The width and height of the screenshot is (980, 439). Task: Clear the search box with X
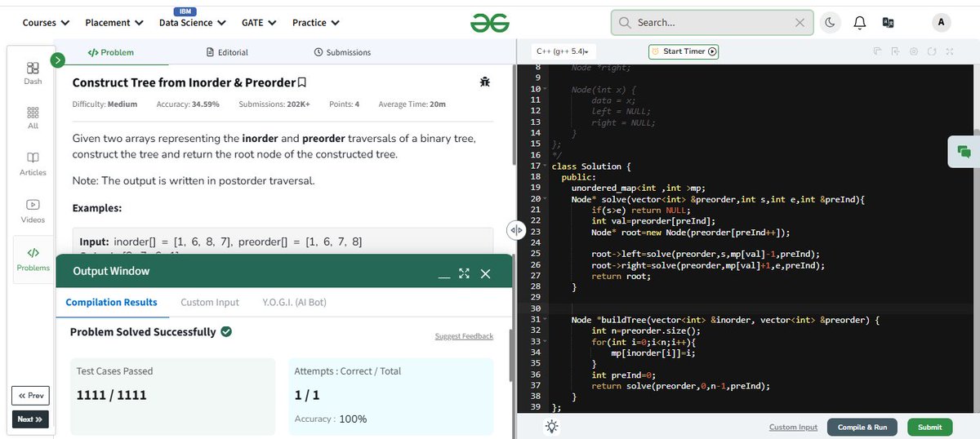(800, 23)
